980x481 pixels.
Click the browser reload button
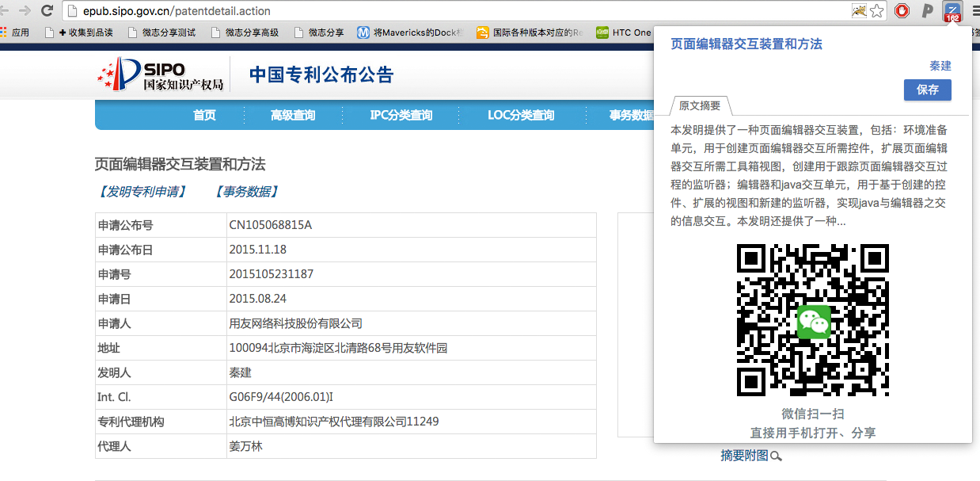pyautogui.click(x=47, y=11)
